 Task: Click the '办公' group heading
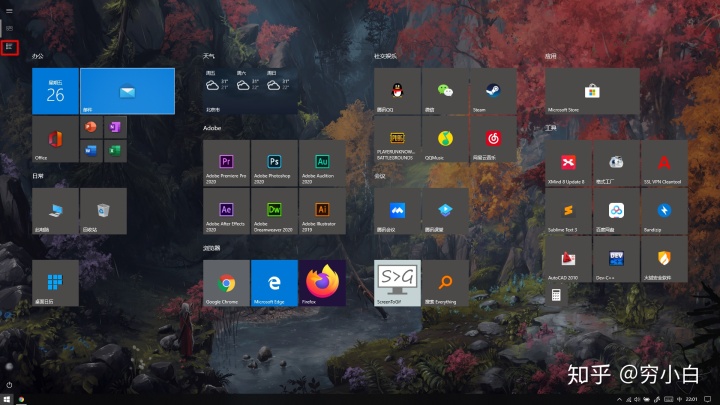(x=38, y=56)
